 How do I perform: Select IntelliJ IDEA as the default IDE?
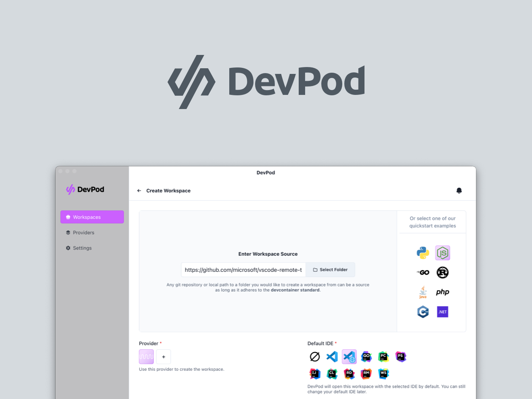click(315, 374)
